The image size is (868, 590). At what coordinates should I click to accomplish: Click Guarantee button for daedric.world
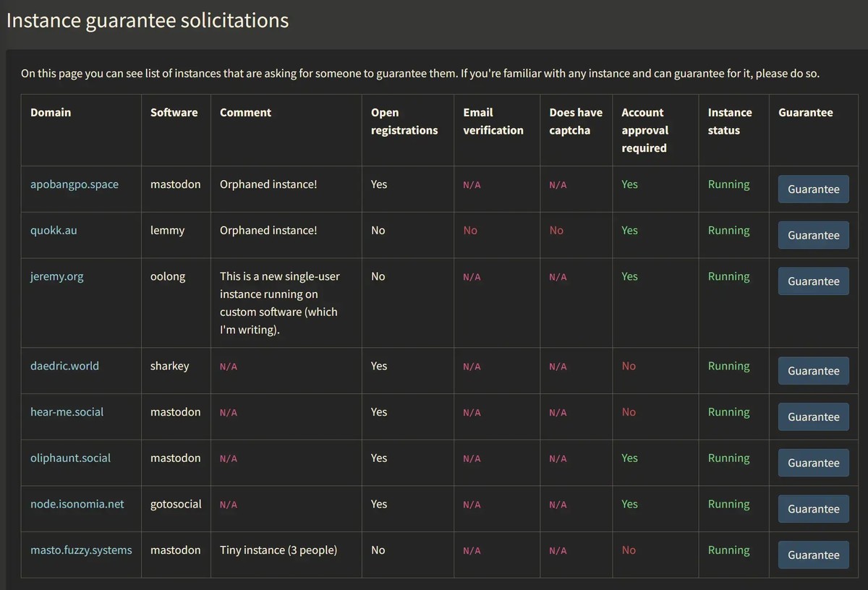point(813,371)
